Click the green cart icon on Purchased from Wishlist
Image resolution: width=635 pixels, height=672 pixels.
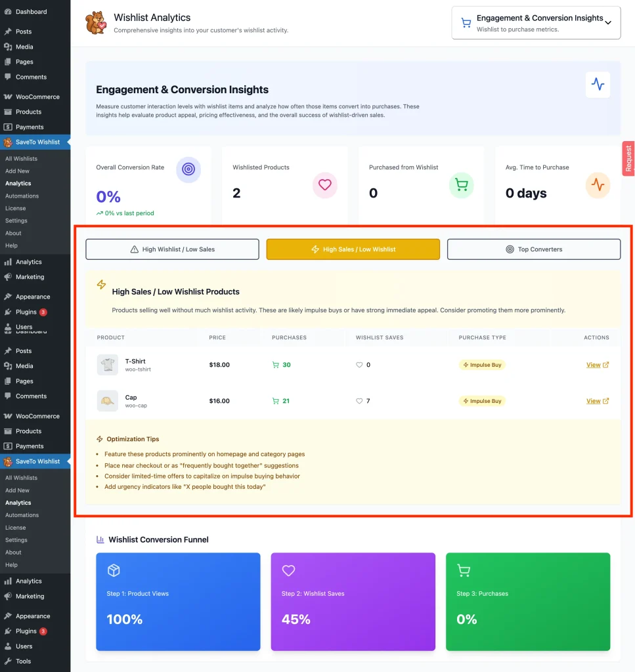tap(461, 185)
